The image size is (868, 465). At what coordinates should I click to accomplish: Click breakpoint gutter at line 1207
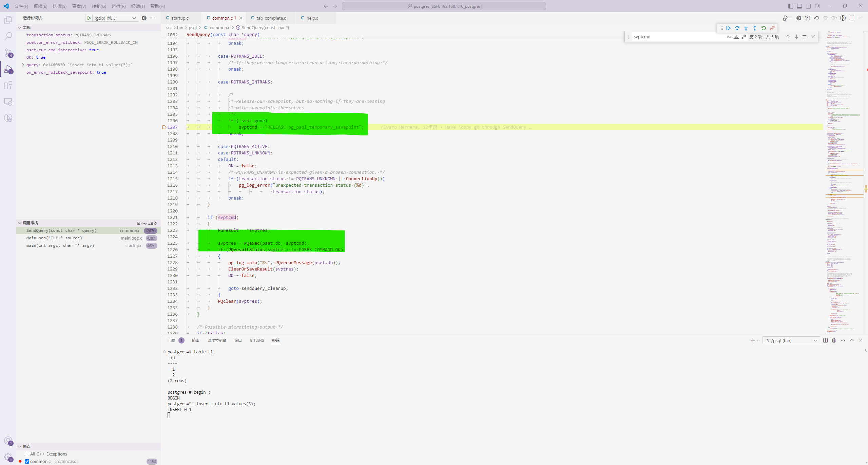pyautogui.click(x=164, y=127)
